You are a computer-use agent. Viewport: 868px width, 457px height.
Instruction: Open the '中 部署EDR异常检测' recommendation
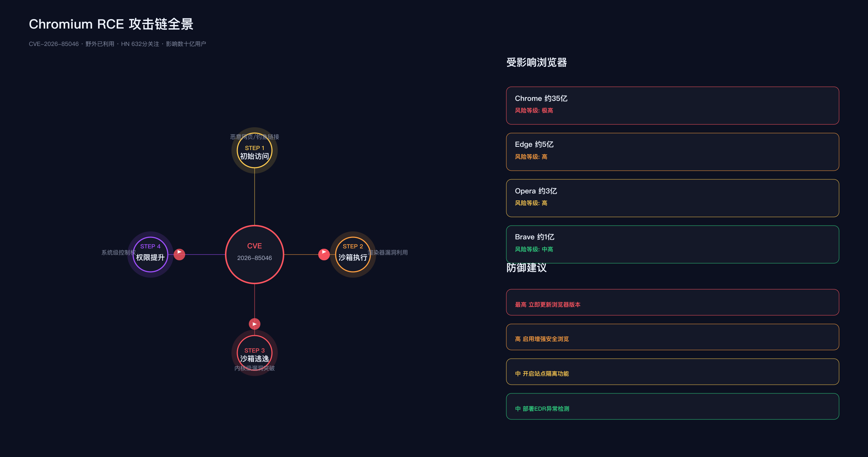coord(673,406)
